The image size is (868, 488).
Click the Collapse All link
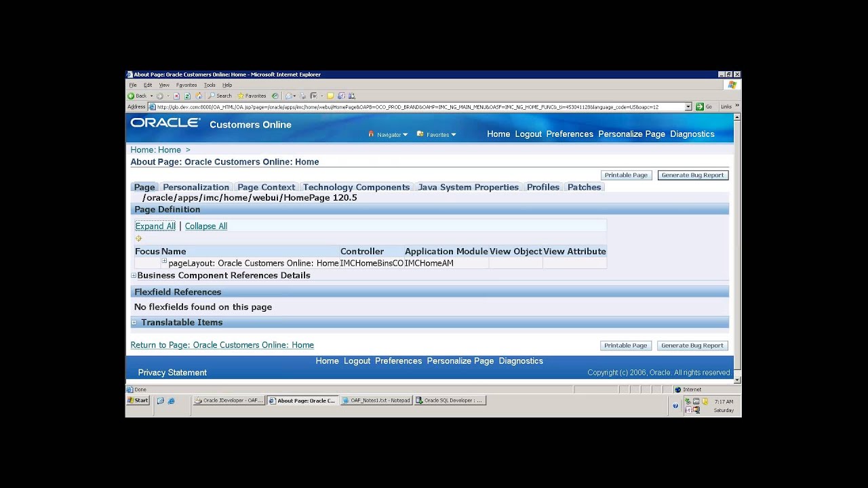point(206,226)
